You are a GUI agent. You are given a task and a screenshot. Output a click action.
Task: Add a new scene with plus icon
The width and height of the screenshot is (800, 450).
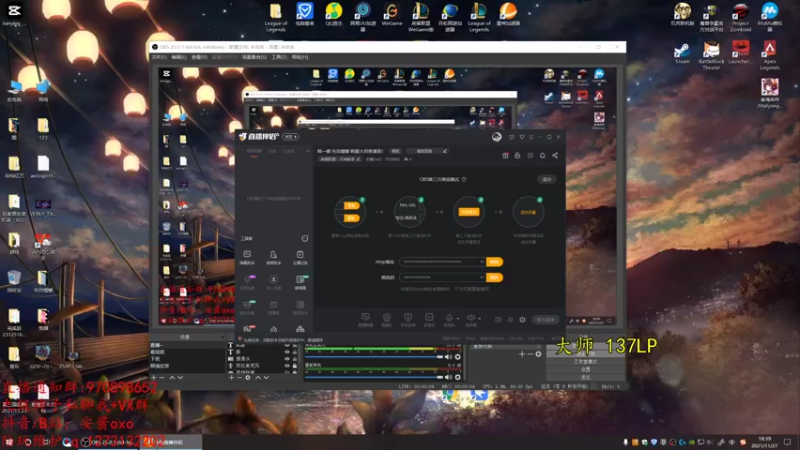click(x=154, y=378)
